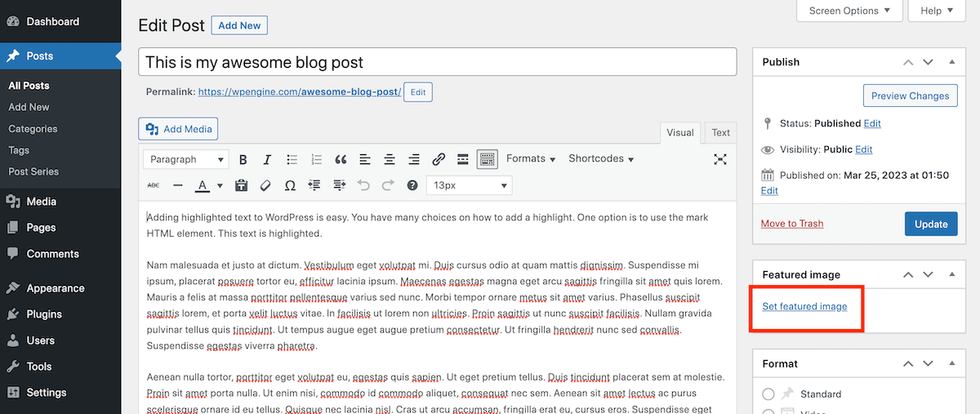The image size is (980, 414).
Task: Toggle the toolbar toggle (kitchen sink) button
Action: (x=487, y=159)
